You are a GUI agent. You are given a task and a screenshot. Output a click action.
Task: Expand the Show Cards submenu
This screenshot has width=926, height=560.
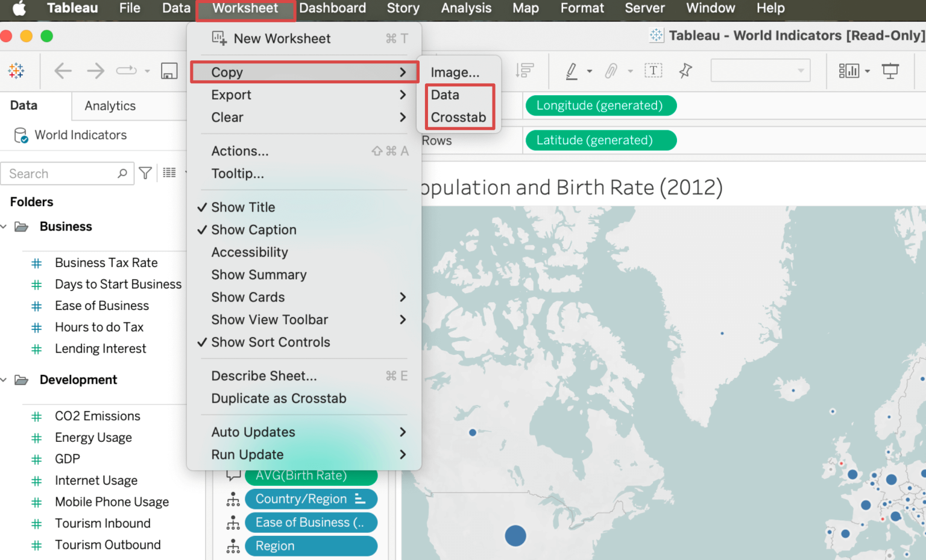[x=248, y=297]
